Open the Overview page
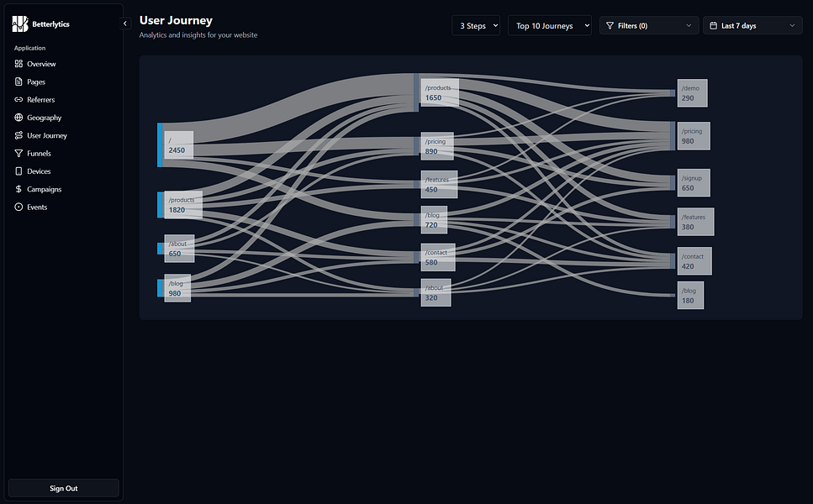Screen dimensions: 813x504 [63, 64]
